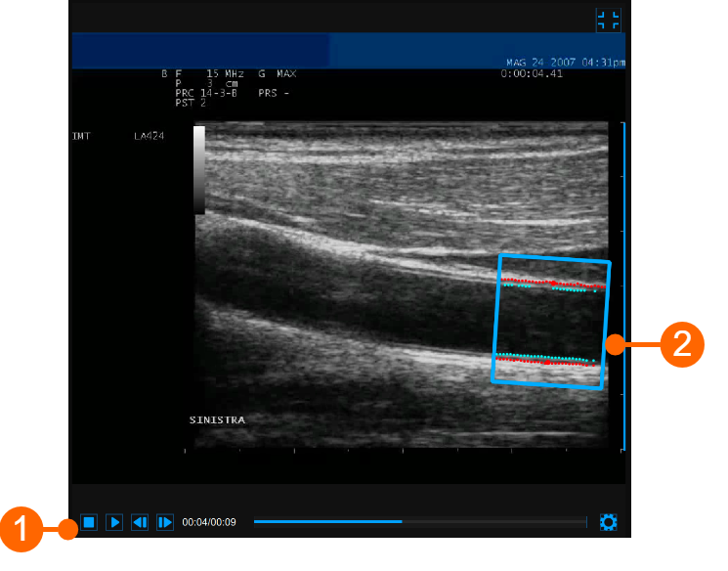728x571 pixels.
Task: Click the playback progress slider
Action: click(x=327, y=522)
